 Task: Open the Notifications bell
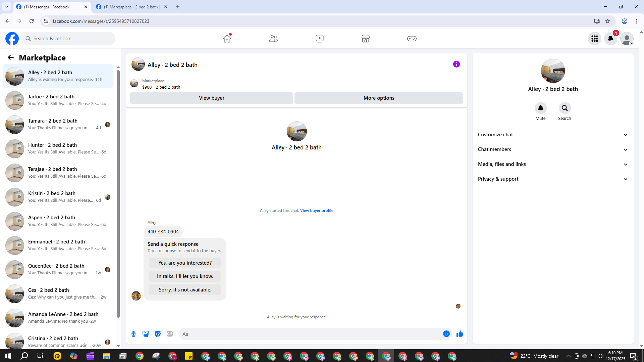coord(611,39)
